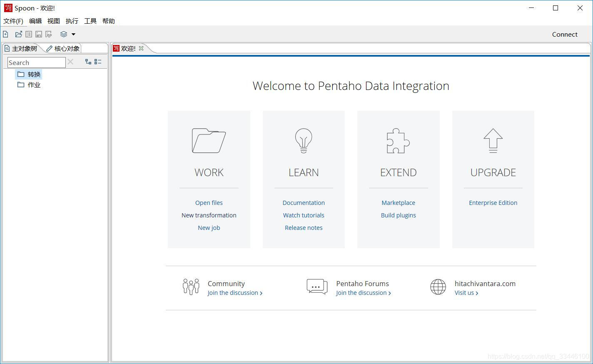
Task: Click the Connect button
Action: [x=565, y=34]
